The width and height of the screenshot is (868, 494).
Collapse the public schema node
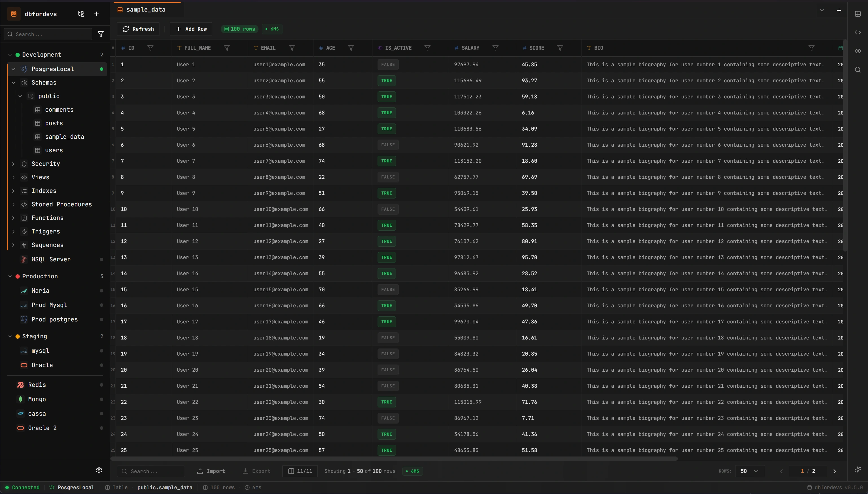(x=20, y=96)
